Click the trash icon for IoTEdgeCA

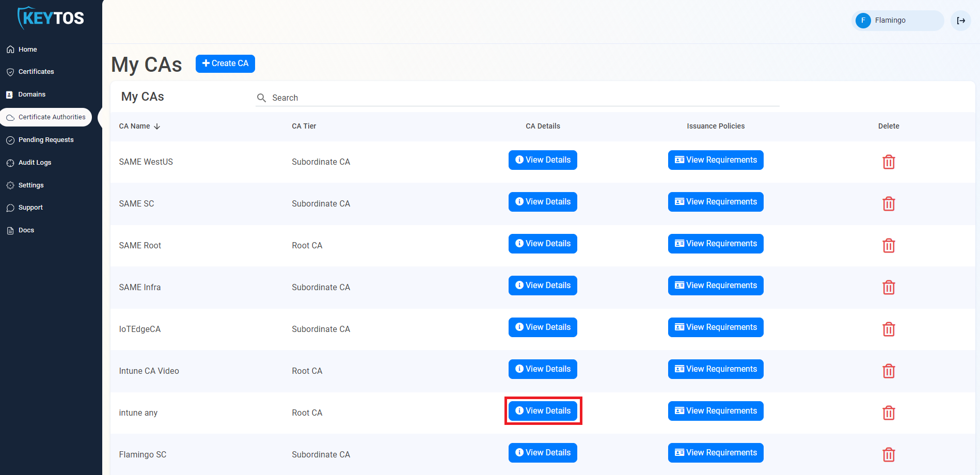[889, 329]
